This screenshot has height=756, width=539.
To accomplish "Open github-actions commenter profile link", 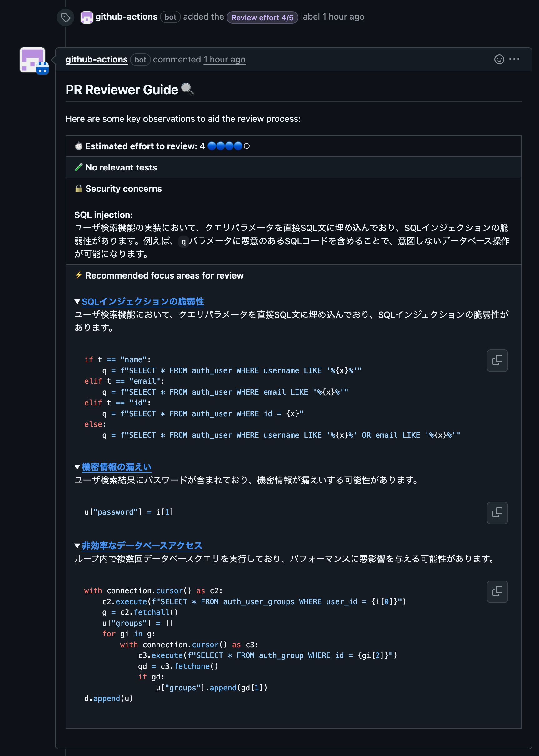I will click(97, 59).
